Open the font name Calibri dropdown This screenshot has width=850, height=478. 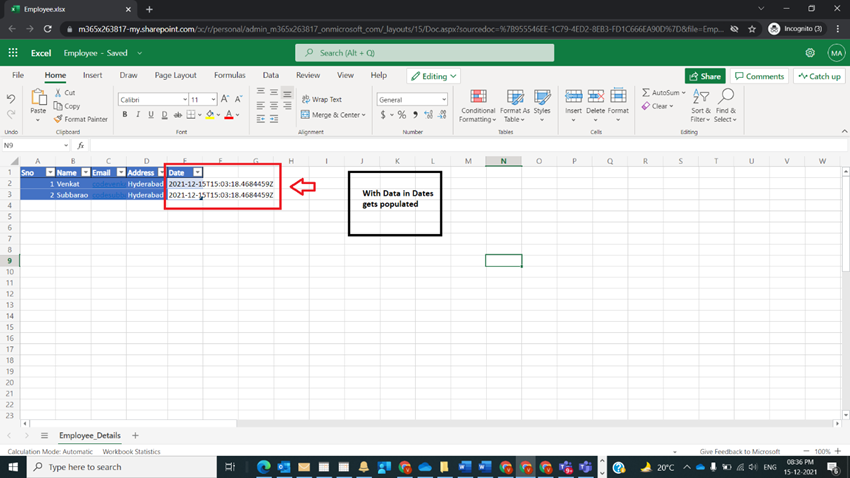pos(184,100)
